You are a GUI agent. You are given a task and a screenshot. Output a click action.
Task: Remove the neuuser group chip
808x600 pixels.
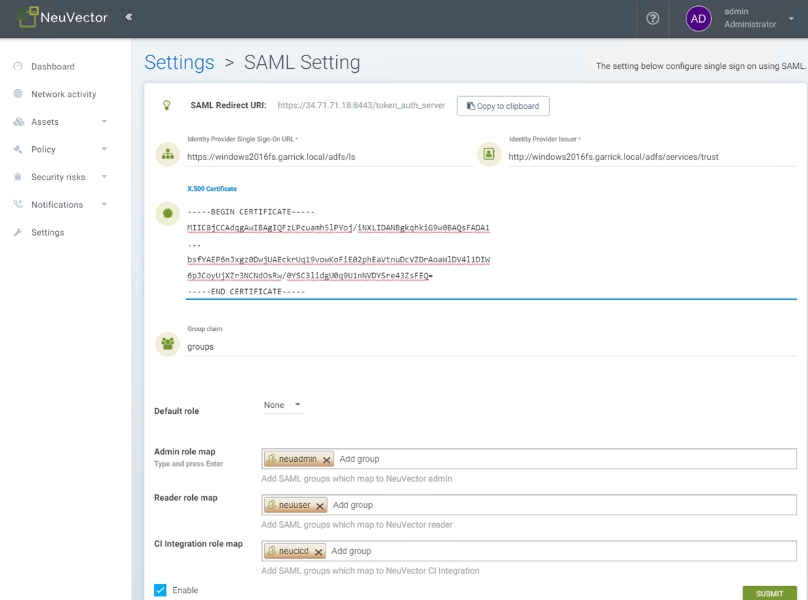point(320,506)
